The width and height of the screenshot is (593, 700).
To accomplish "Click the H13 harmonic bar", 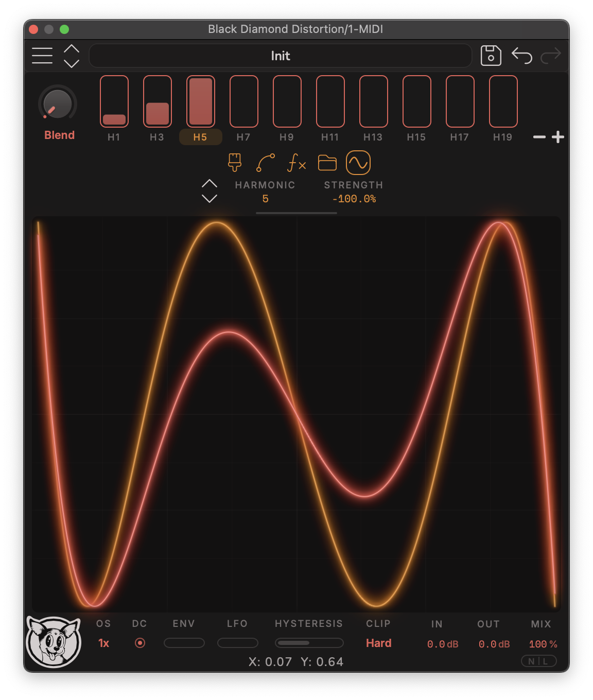I will coord(374,101).
